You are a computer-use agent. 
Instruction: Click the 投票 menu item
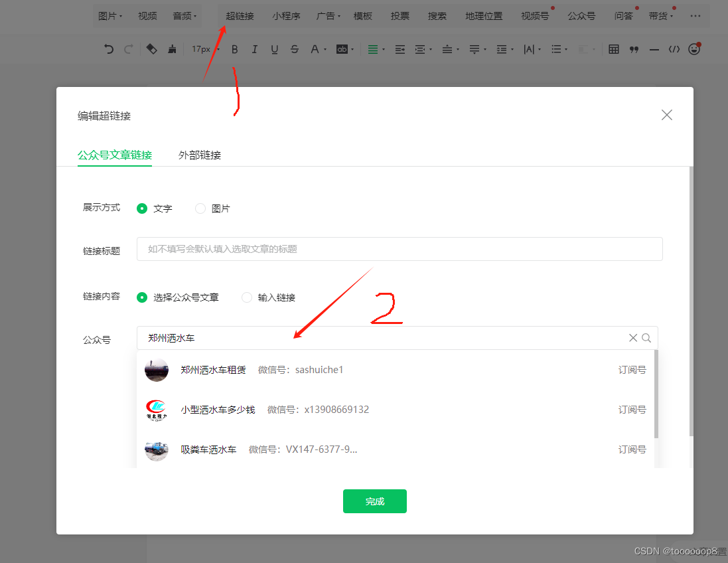400,16
